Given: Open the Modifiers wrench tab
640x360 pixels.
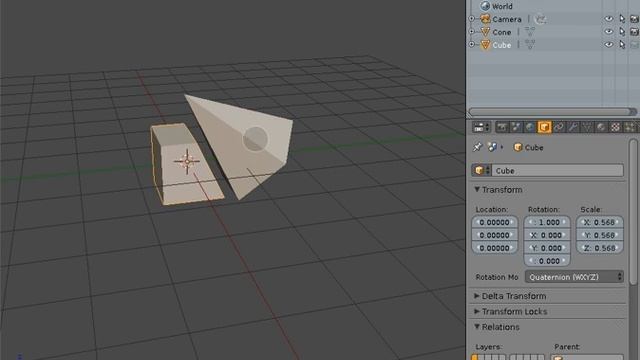Looking at the screenshot, I should point(573,127).
